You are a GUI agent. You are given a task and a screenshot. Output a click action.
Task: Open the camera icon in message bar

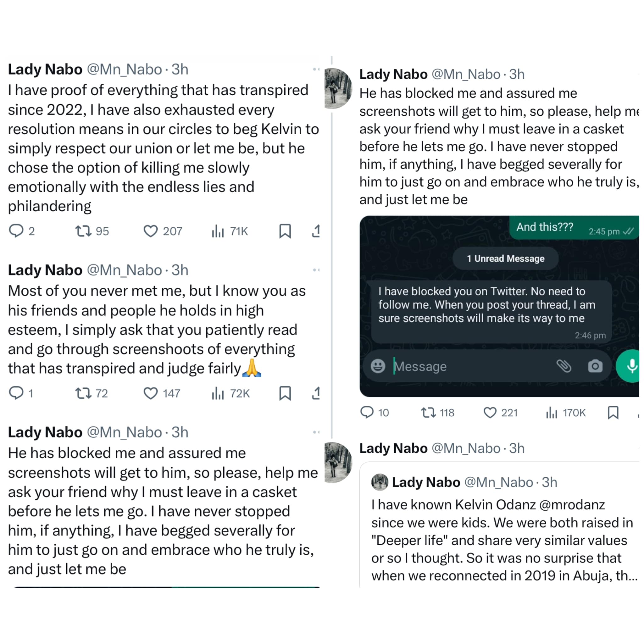coord(595,366)
